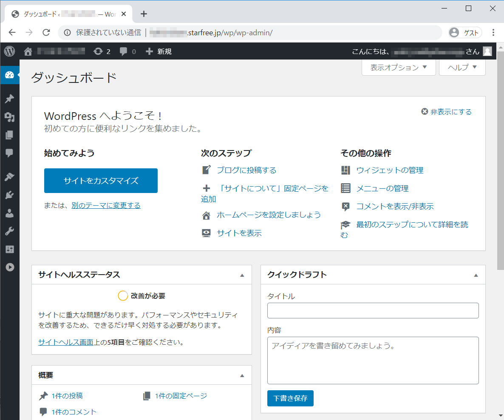Image resolution: width=504 pixels, height=420 pixels.
Task: Open Users icon in sidebar
Action: [x=10, y=213]
